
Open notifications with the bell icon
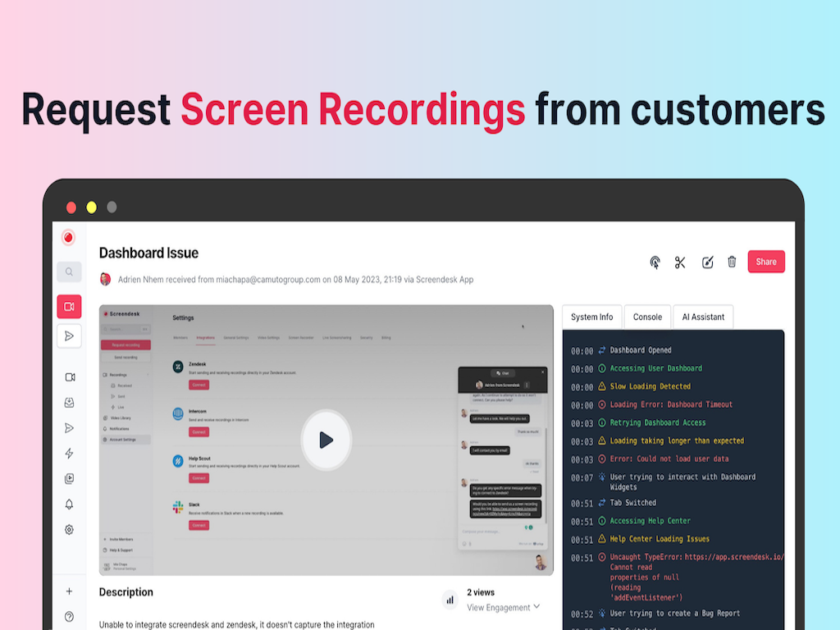click(x=69, y=504)
